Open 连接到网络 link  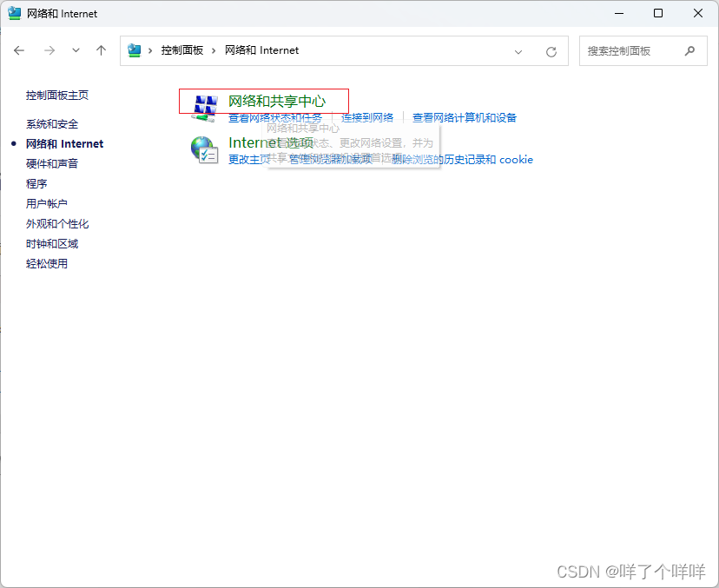367,118
